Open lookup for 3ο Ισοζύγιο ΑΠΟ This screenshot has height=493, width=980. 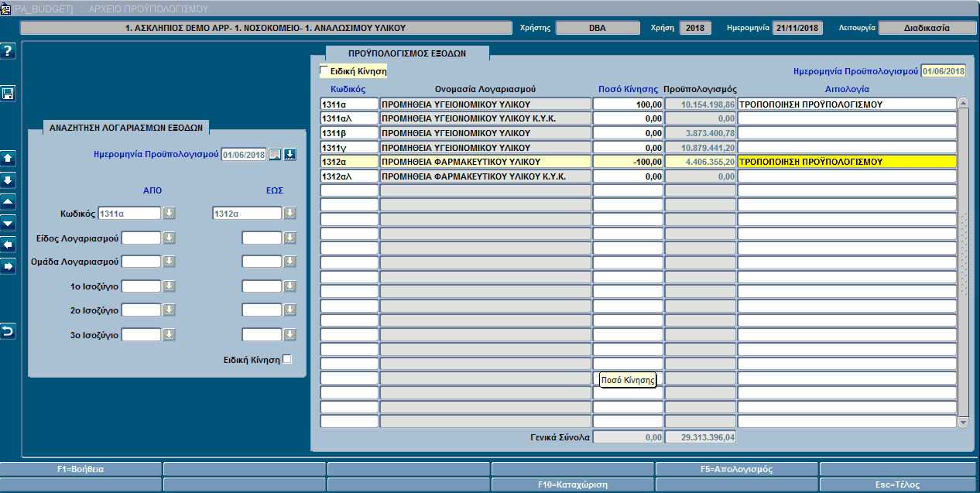pos(170,335)
